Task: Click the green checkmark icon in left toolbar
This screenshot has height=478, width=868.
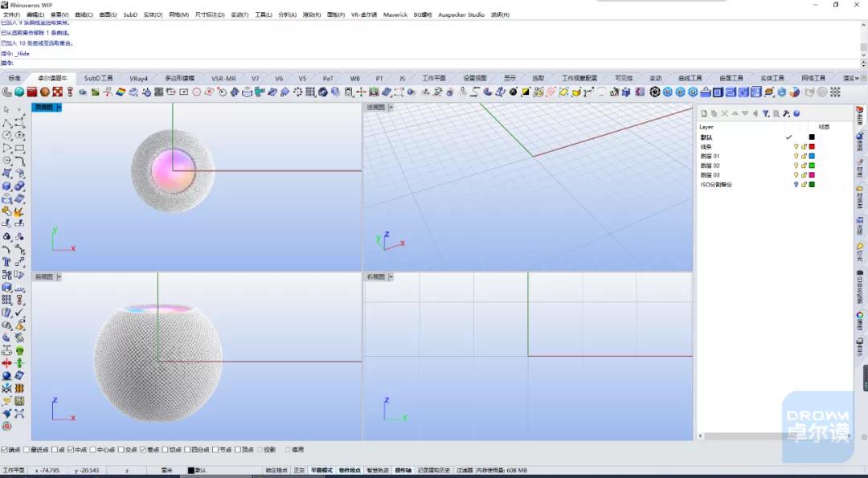Action: (20, 313)
